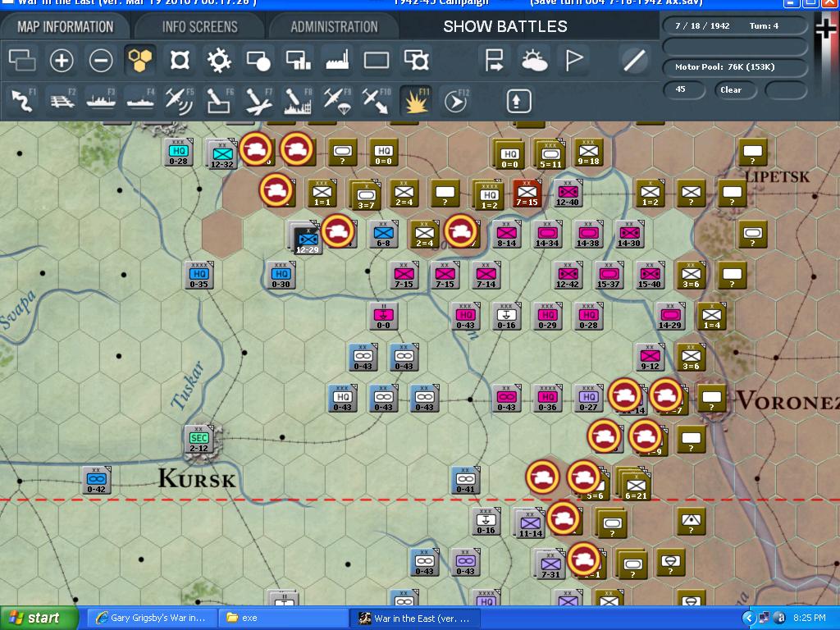Select F6 bomb unit mode
The image size is (840, 630).
(219, 101)
